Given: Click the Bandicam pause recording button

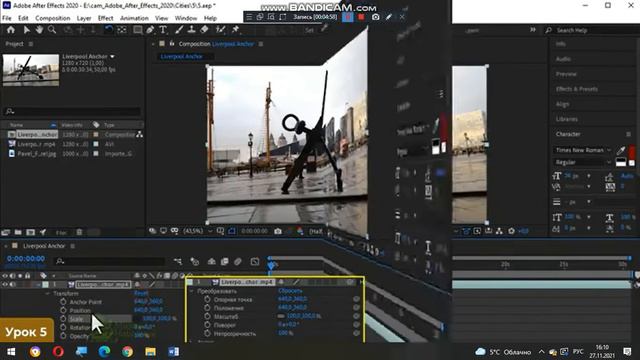Looking at the screenshot, I should 348,17.
